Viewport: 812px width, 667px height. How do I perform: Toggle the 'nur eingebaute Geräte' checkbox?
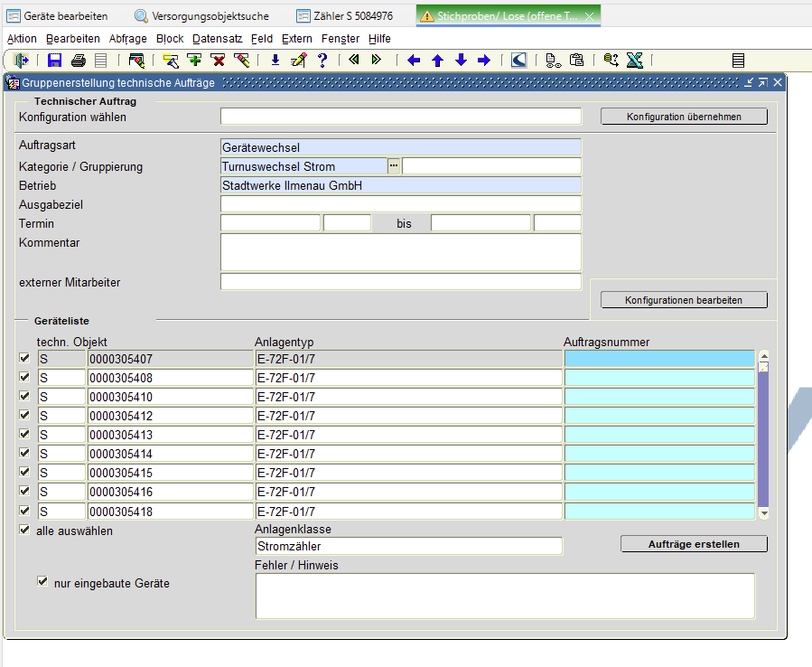pyautogui.click(x=42, y=582)
